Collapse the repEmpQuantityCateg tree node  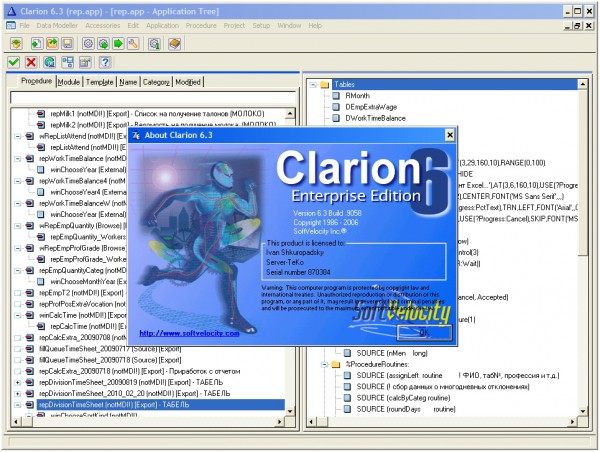click(18, 271)
